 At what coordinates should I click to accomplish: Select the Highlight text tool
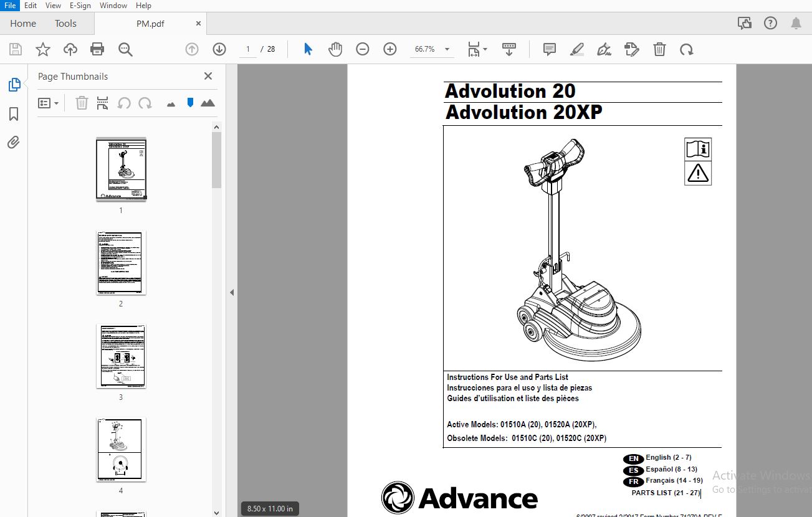(x=576, y=49)
